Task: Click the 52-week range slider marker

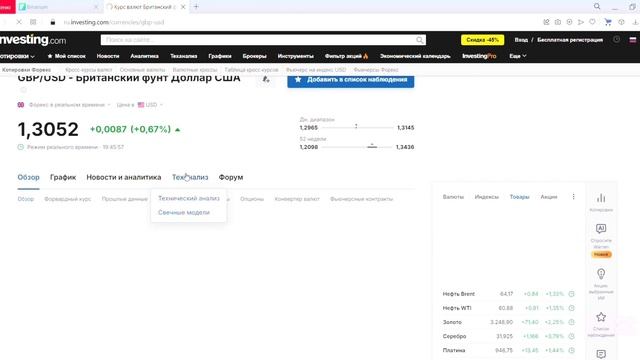Action: click(x=372, y=146)
